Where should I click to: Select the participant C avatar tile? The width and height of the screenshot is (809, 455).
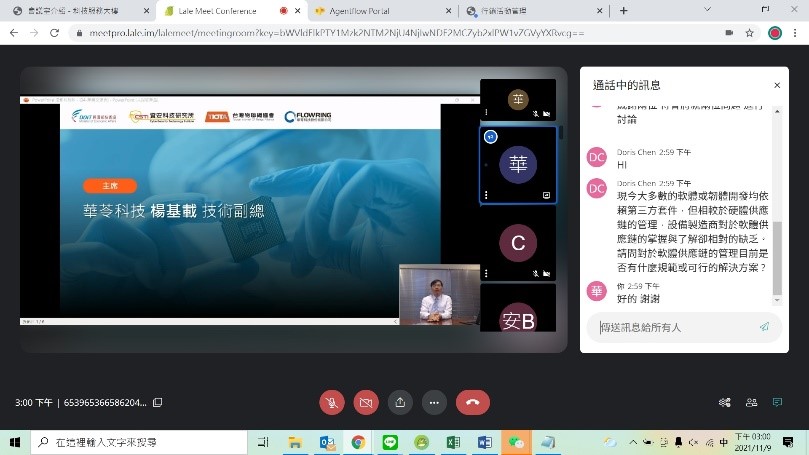click(518, 243)
